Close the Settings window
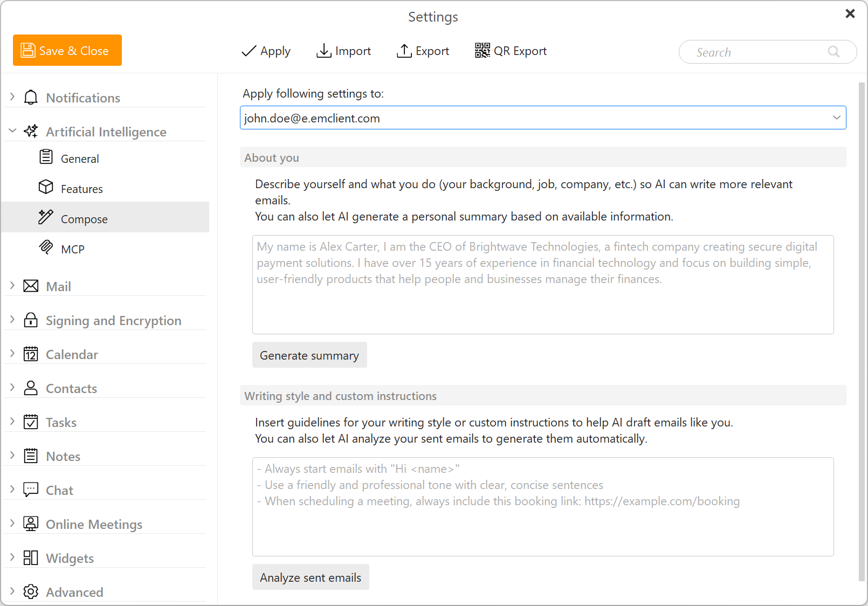This screenshot has width=868, height=606. [x=850, y=13]
